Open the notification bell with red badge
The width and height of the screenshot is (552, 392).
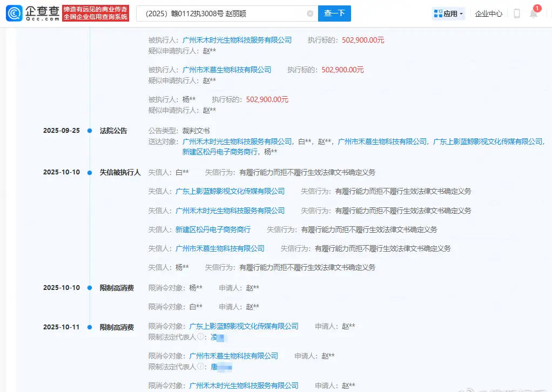point(534,13)
